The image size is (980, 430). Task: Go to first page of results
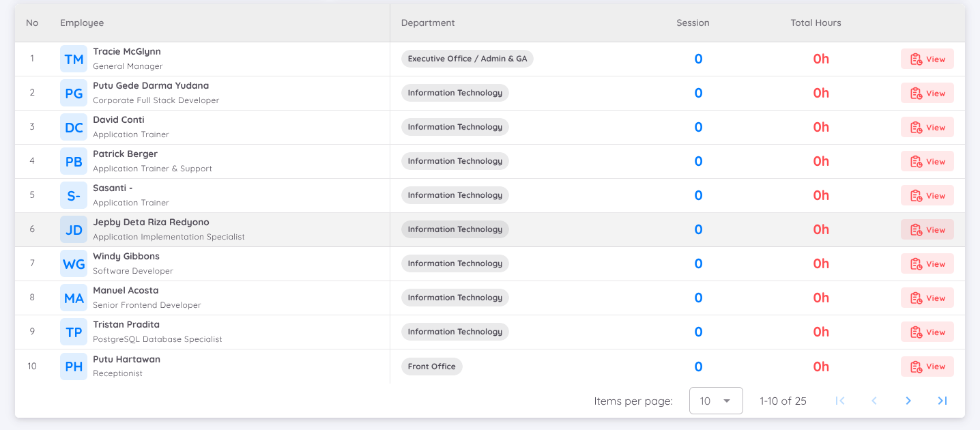click(x=840, y=401)
